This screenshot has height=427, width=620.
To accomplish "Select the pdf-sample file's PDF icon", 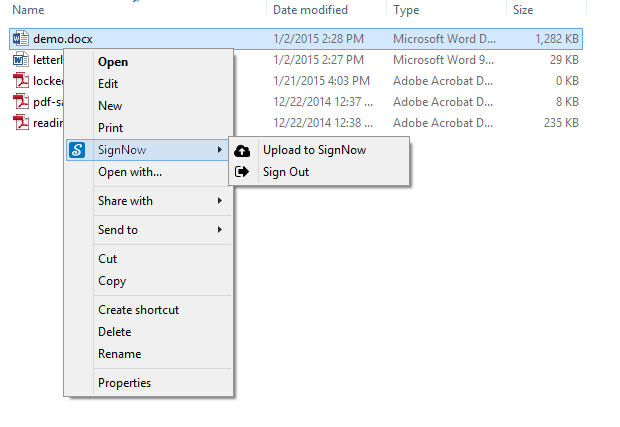I will click(21, 102).
